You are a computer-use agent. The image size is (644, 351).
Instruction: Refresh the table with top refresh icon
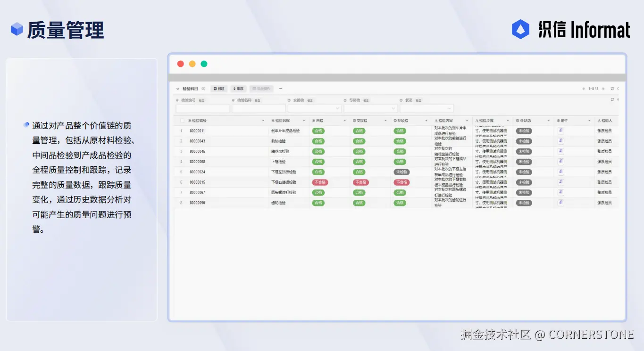coord(612,89)
